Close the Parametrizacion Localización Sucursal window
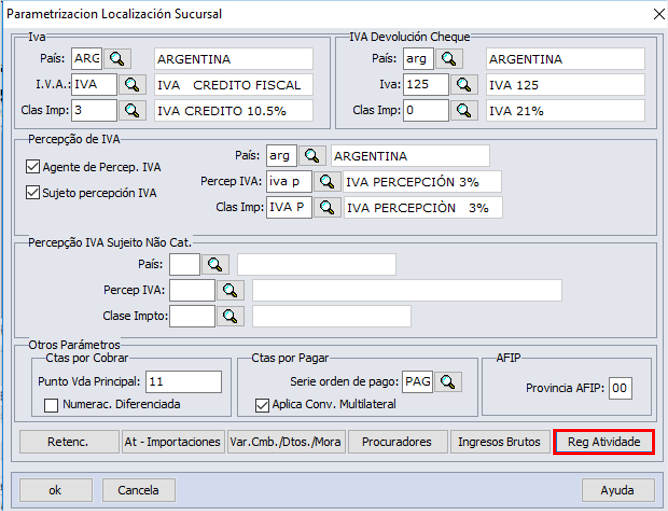Viewport: 668px width, 511px height. 659,14
